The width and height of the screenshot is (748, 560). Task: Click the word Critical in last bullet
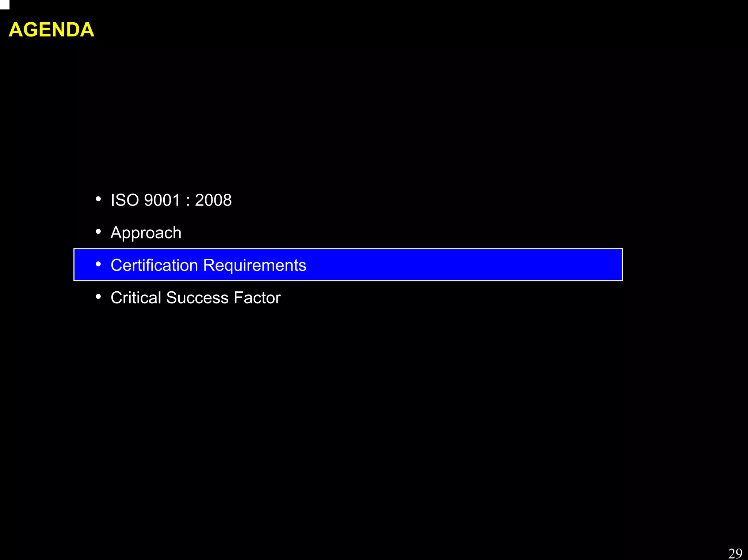pos(136,298)
